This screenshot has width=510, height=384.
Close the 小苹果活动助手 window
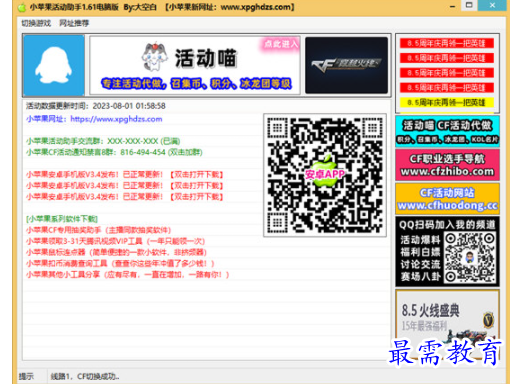click(492, 5)
